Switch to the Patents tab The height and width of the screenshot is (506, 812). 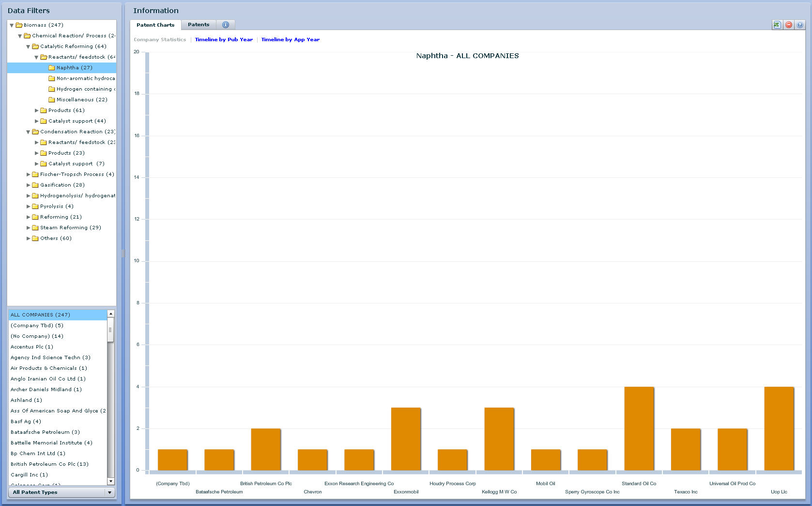199,25
